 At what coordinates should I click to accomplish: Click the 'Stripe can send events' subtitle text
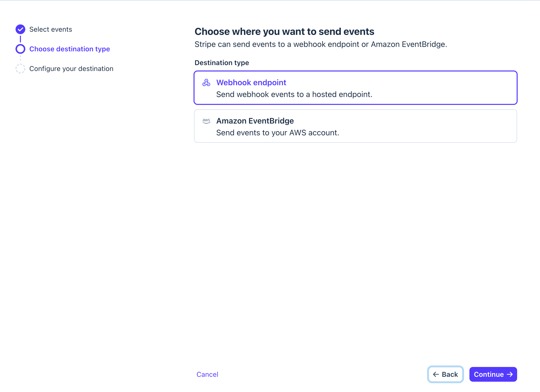[321, 44]
